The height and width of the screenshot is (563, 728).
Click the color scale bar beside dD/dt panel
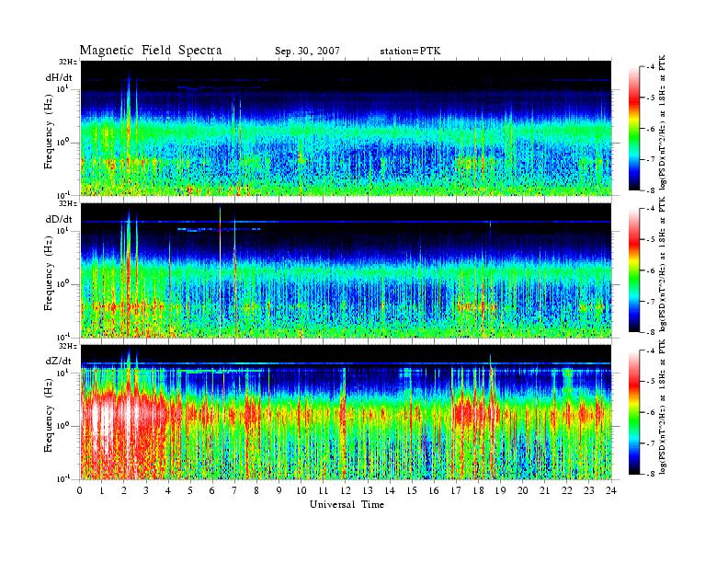coord(633,270)
